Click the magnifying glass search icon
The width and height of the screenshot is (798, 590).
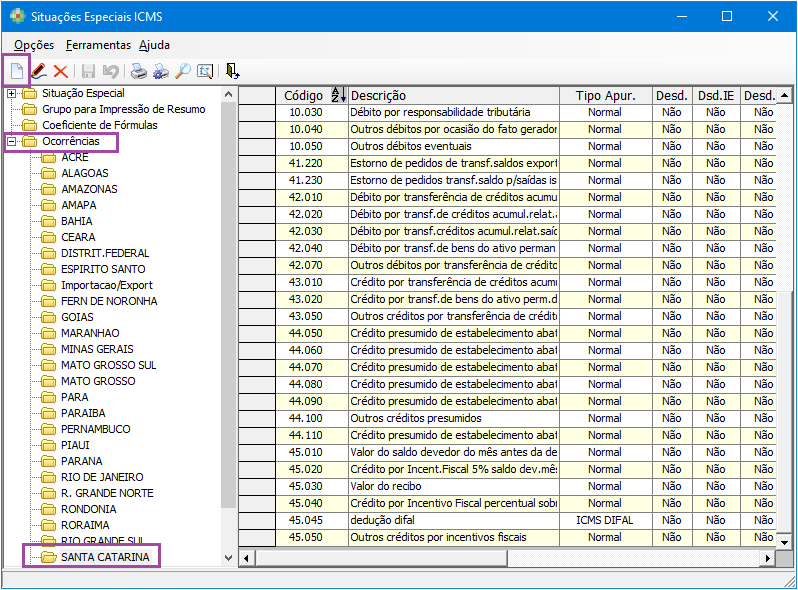183,71
